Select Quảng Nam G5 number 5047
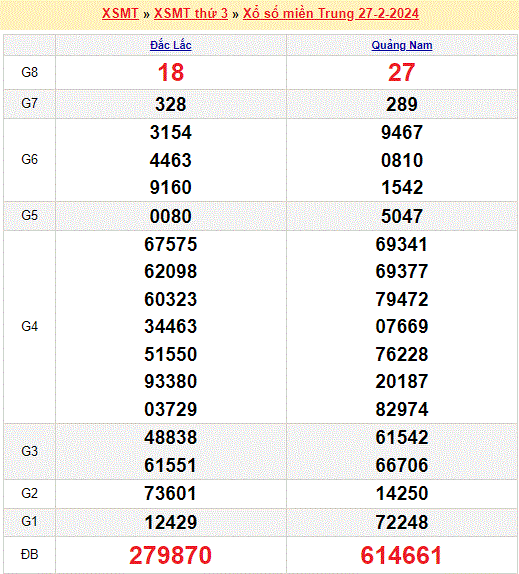The height and width of the screenshot is (574, 519). pyautogui.click(x=402, y=216)
